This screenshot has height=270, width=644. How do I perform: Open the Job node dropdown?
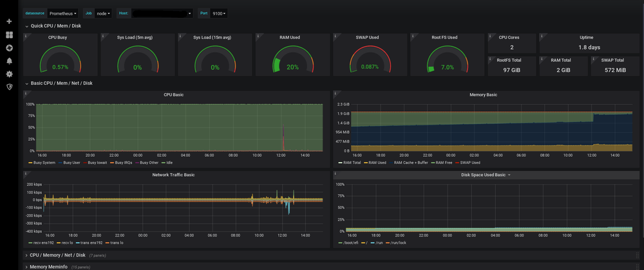(x=103, y=13)
